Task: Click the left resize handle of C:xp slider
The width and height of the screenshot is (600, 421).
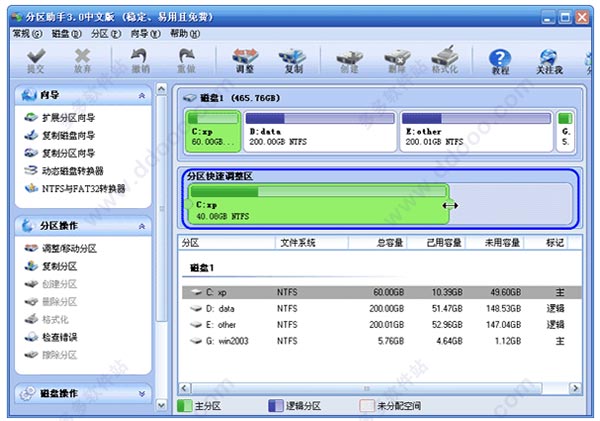Action: tap(188, 204)
